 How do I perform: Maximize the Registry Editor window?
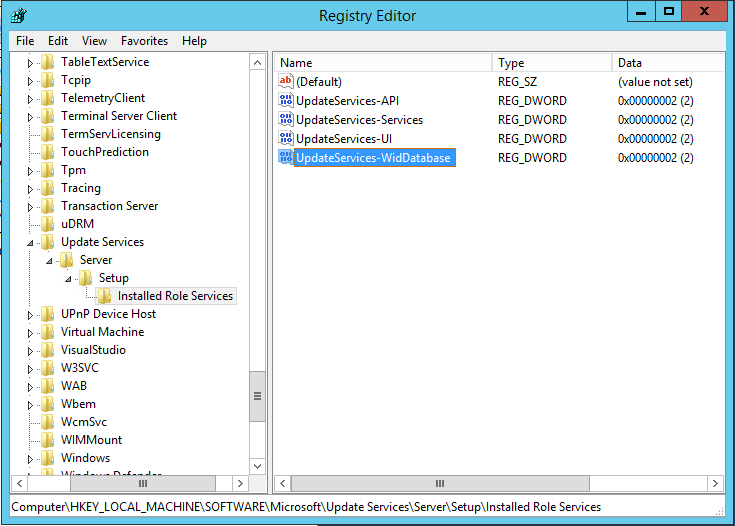click(x=668, y=11)
